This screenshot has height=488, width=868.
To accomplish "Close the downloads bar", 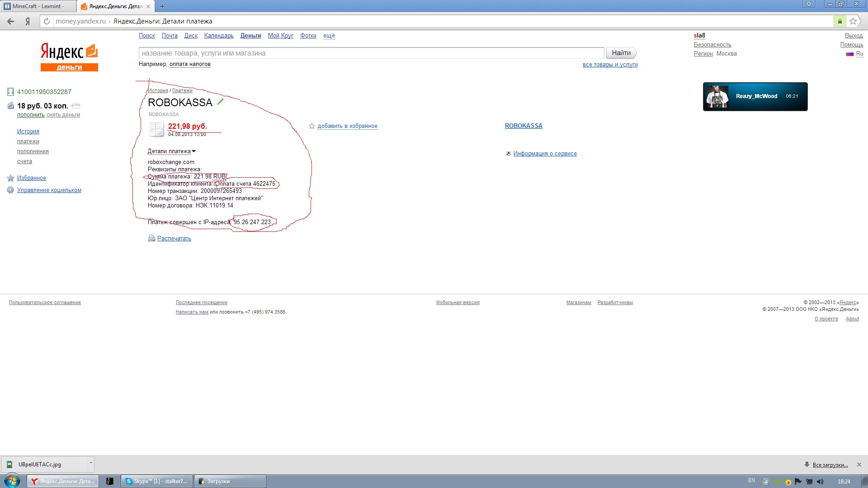I will [x=859, y=465].
